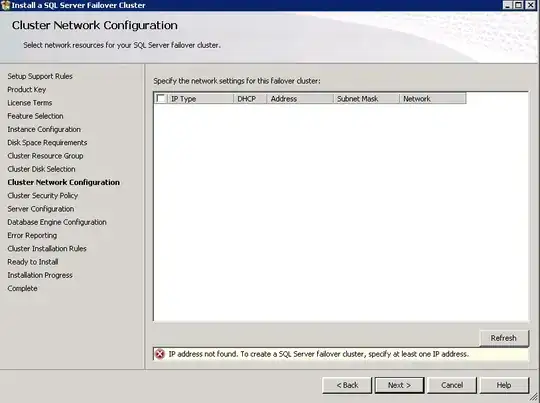This screenshot has height=403, width=540.
Task: Click the 'IP address not found' error message
Action: pos(319,354)
